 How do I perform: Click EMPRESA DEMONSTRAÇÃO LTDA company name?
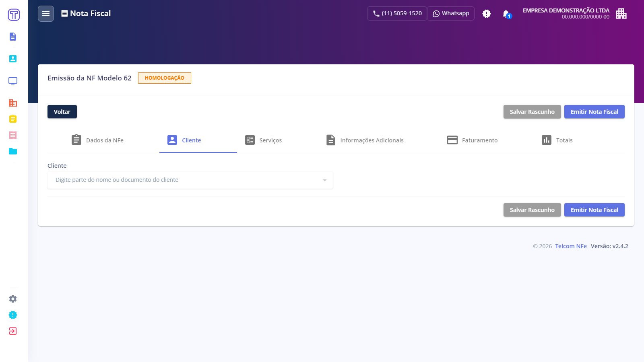[566, 10]
